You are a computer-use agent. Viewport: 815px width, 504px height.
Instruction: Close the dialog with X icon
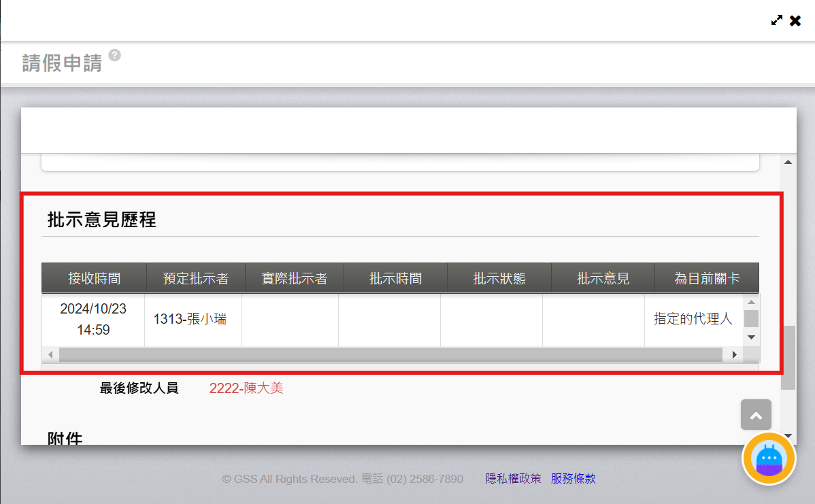[795, 20]
